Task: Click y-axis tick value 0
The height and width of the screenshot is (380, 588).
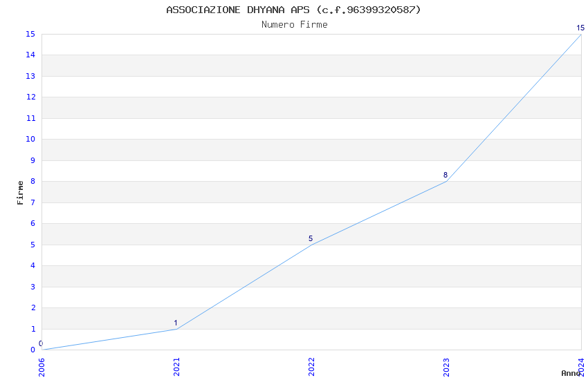Action: (x=33, y=350)
